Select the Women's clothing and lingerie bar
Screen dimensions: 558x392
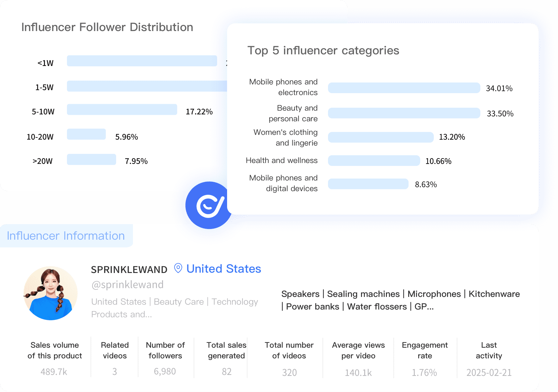point(380,137)
